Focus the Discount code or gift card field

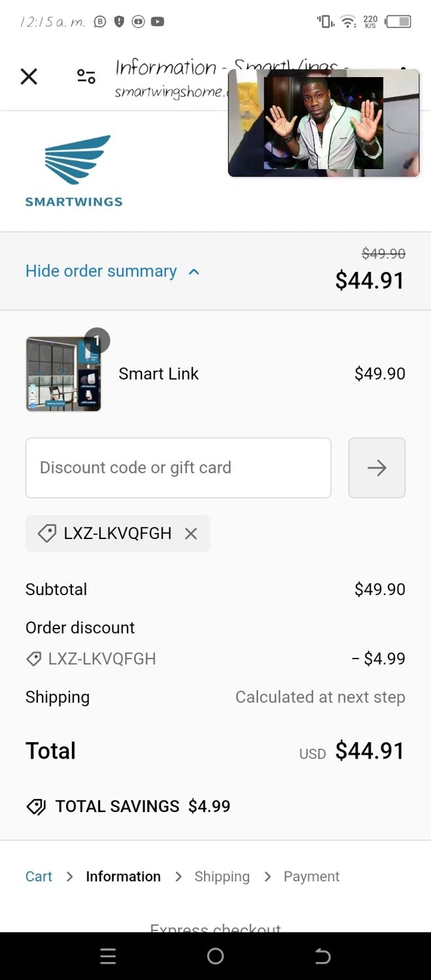point(179,468)
